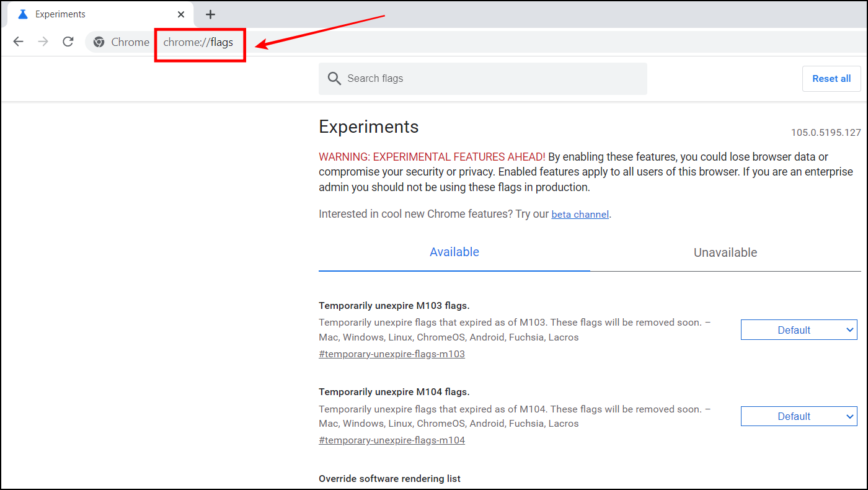868x490 pixels.
Task: Select the Experiments browser tab
Action: coord(100,14)
